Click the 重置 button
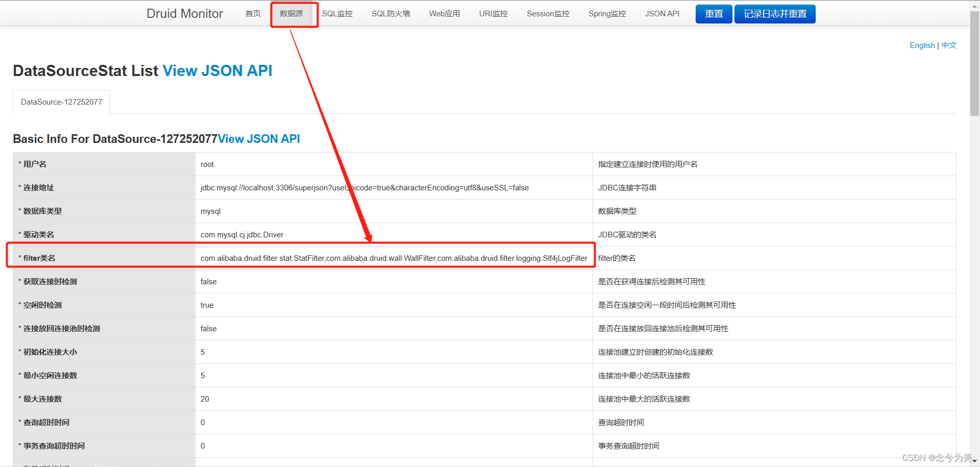The height and width of the screenshot is (467, 980). 714,14
